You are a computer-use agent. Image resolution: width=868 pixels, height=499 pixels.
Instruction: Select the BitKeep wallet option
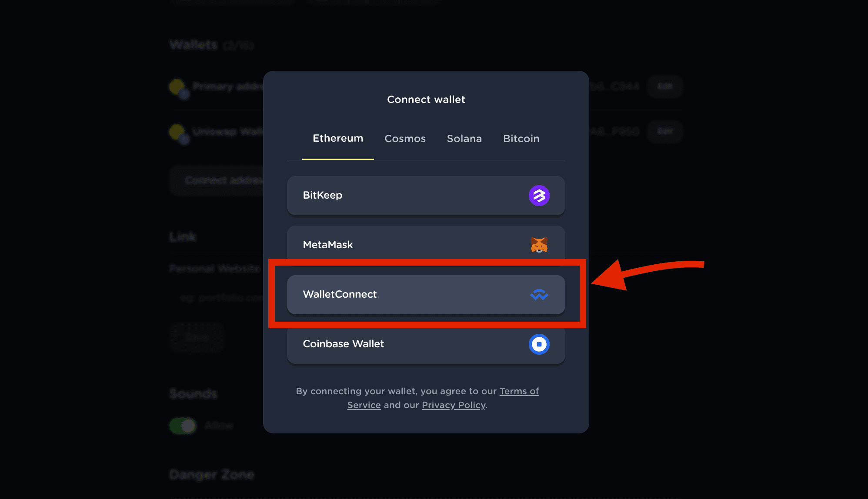pos(426,196)
